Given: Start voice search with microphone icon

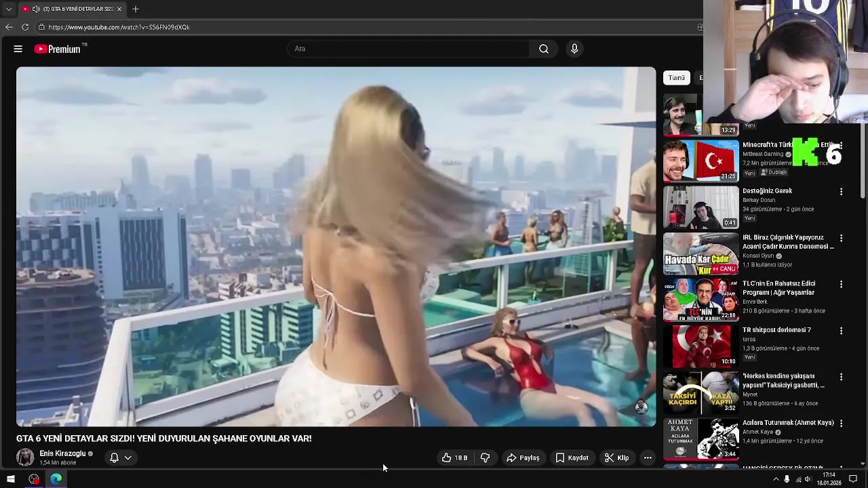Looking at the screenshot, I should click(574, 49).
